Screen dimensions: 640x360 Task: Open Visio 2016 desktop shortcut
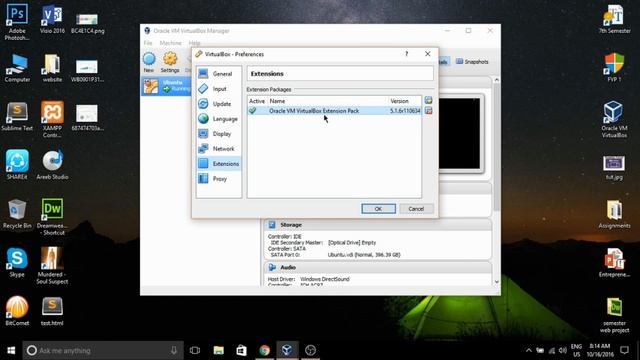[x=52, y=19]
